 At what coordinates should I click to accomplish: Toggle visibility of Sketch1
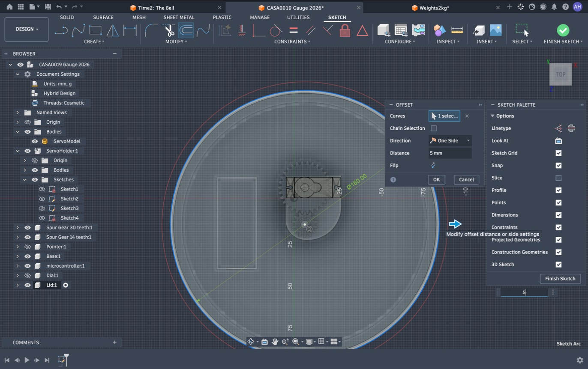point(42,189)
